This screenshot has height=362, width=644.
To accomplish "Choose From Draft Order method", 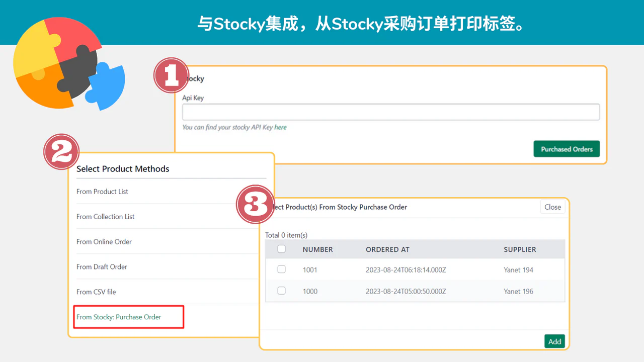I will coord(102,267).
